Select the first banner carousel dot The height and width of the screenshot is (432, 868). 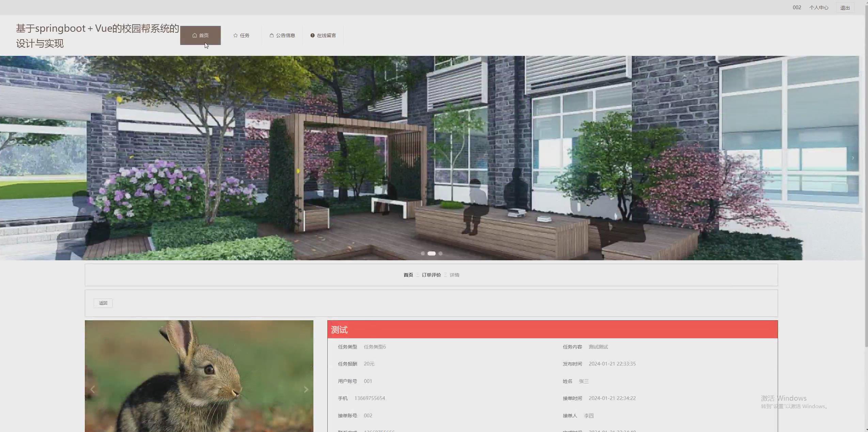point(423,253)
